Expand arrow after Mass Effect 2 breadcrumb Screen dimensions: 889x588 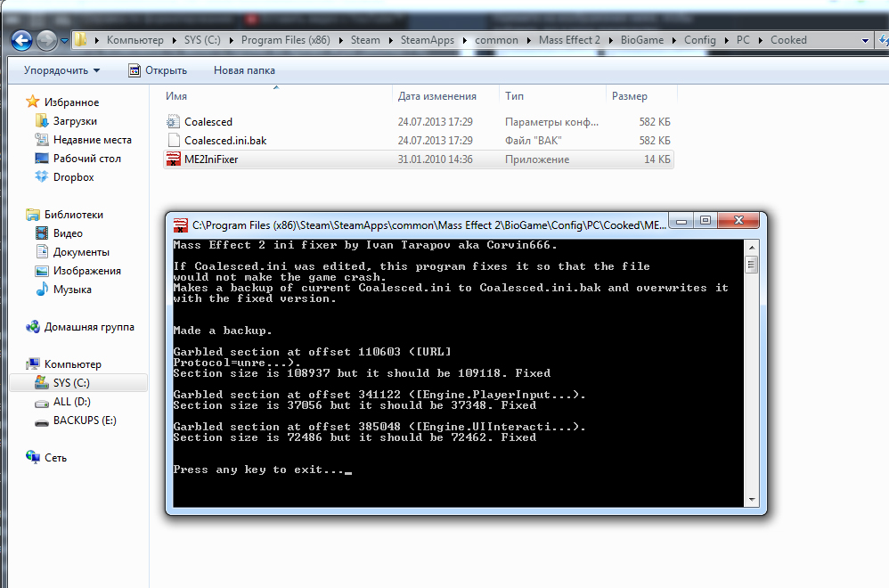click(x=610, y=40)
